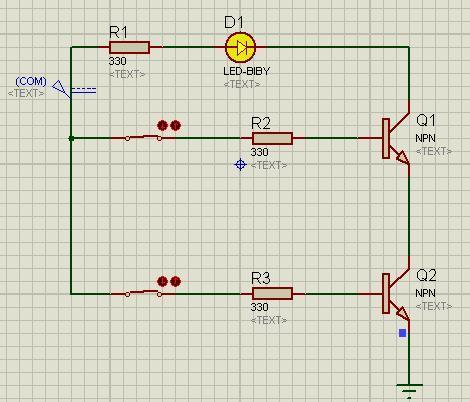Click the NPN value beside Q2
The image size is (470, 402).
425,293
